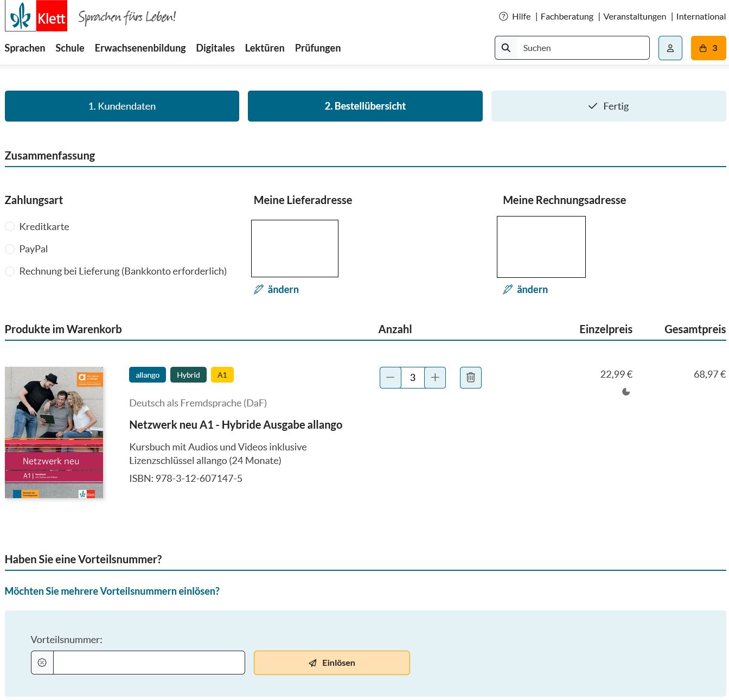Click the Vorteilsnummer input field

(x=149, y=662)
